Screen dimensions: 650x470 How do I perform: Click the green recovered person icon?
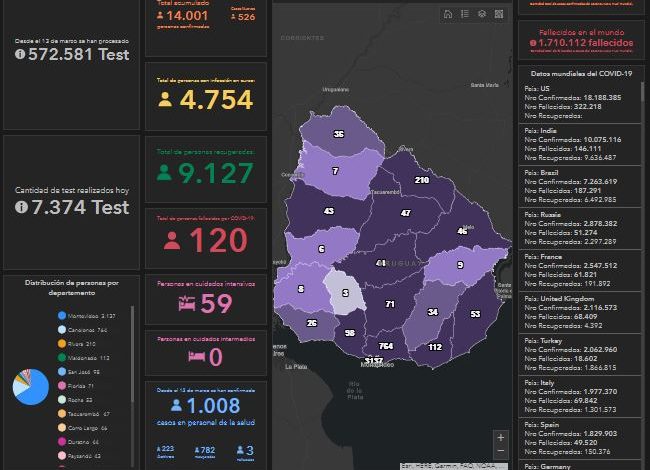(x=165, y=173)
